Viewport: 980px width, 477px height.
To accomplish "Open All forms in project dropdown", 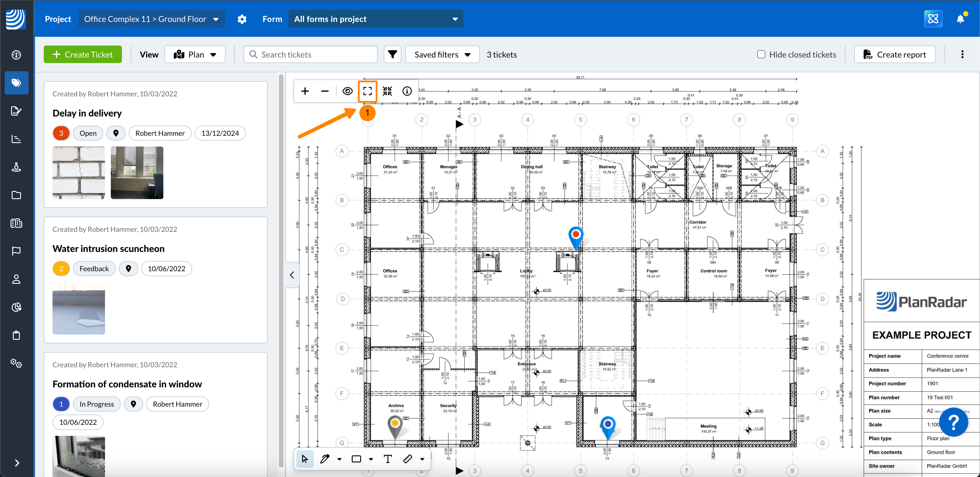I will (375, 19).
